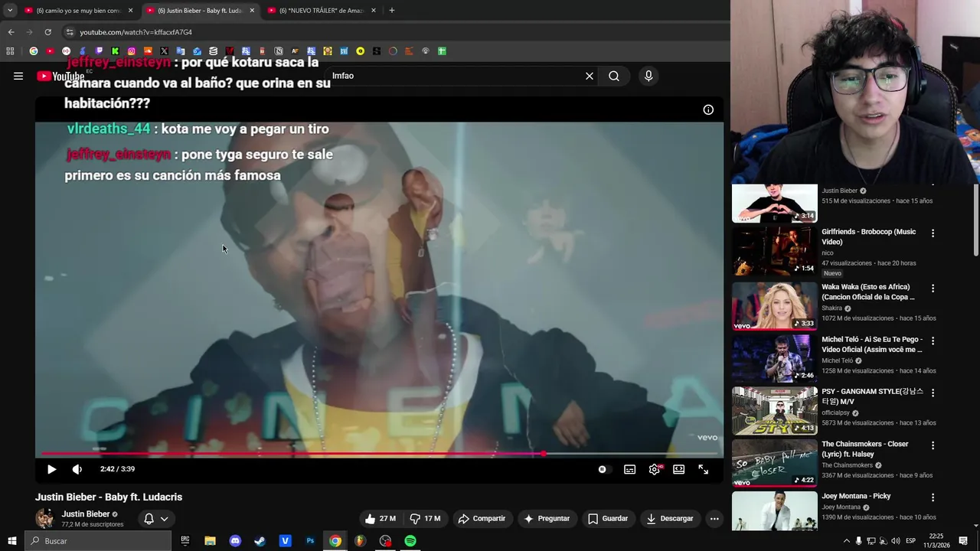Open Justin Bieber channel avatar

click(45, 518)
